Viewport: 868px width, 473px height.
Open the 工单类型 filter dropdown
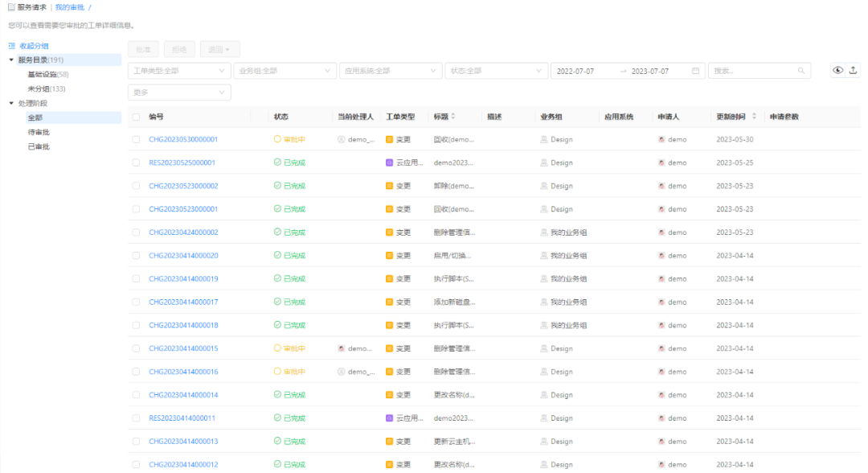click(x=179, y=71)
